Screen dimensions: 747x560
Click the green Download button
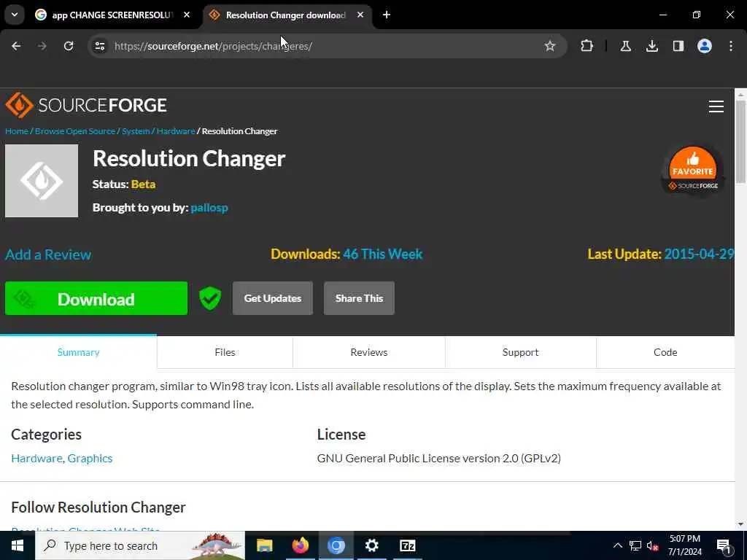point(96,298)
